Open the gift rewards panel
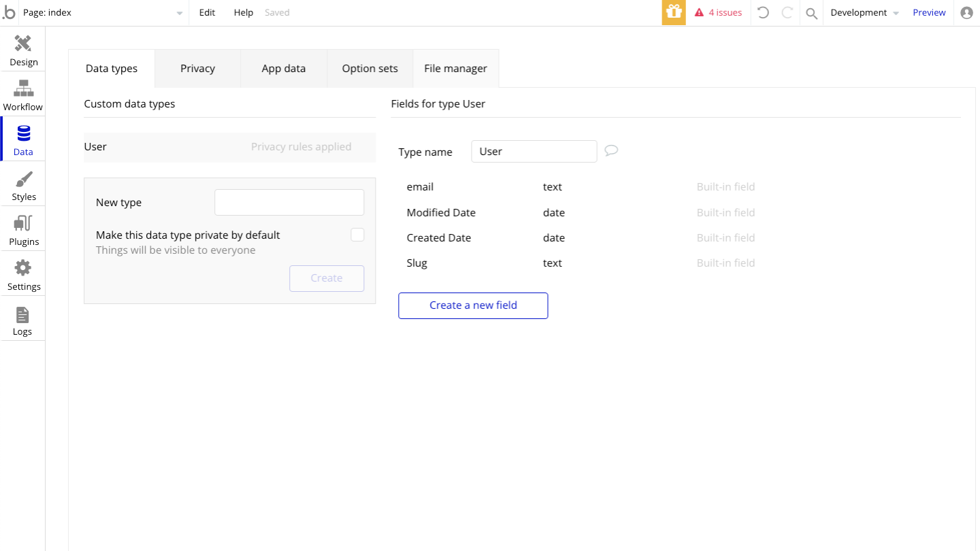This screenshot has height=551, width=980. pyautogui.click(x=673, y=12)
